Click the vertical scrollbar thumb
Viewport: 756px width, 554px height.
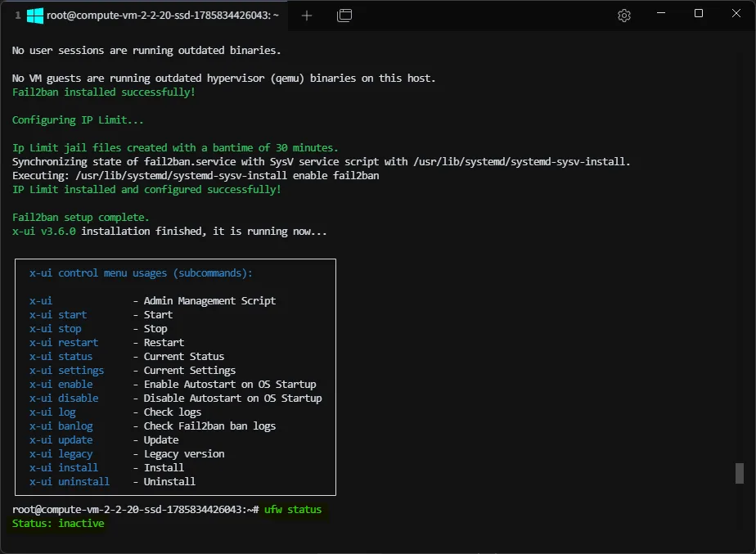[x=739, y=473]
